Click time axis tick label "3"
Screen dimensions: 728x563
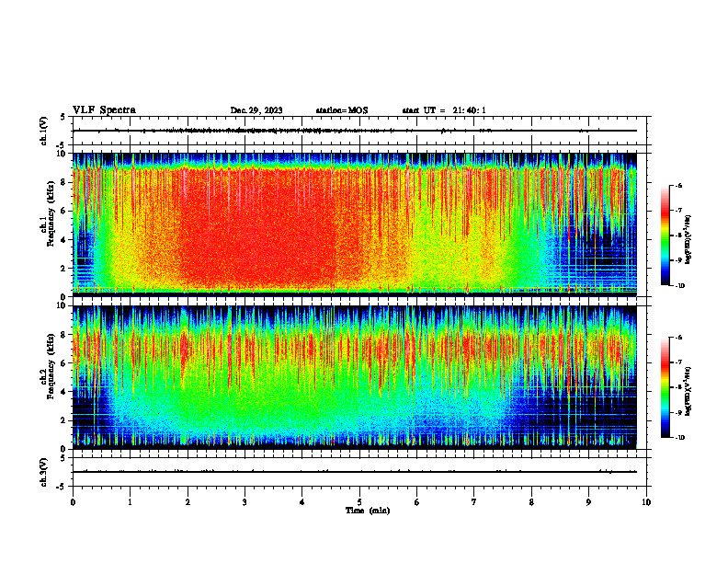(245, 502)
